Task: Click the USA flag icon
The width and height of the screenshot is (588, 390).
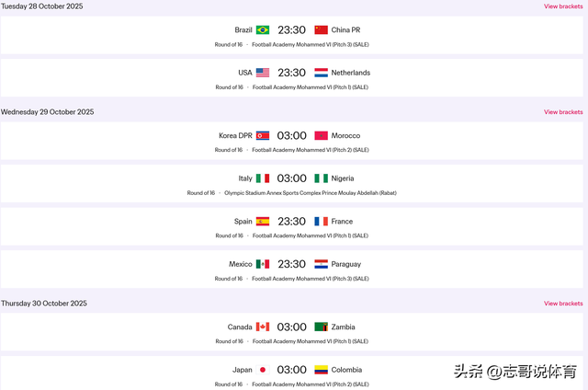Action: (263, 73)
